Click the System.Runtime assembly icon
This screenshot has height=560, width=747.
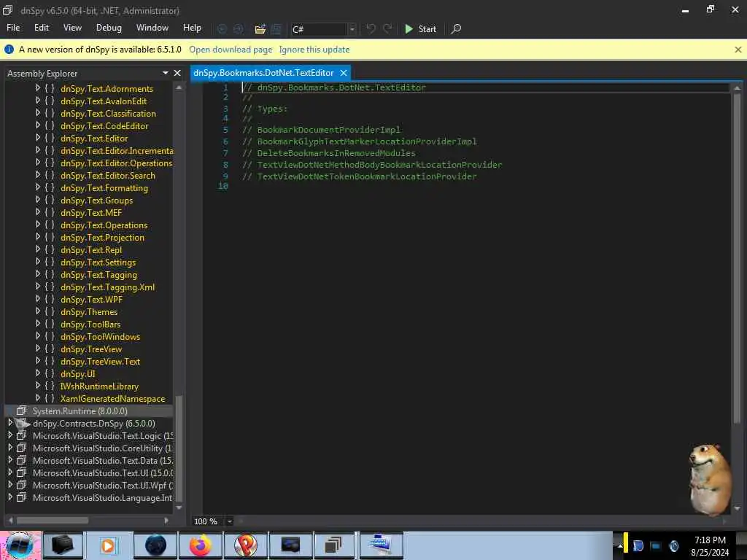[21, 411]
